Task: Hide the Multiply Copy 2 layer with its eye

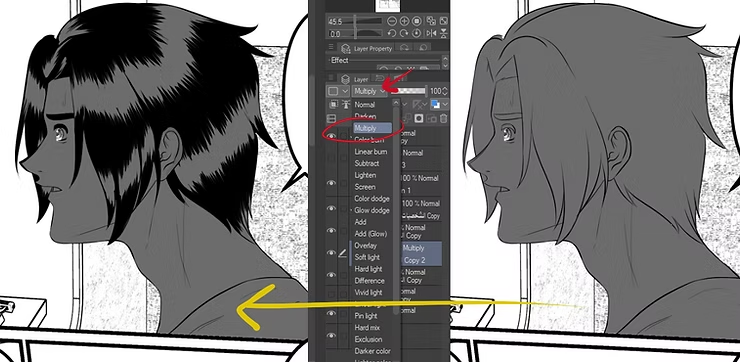Action: (331, 253)
